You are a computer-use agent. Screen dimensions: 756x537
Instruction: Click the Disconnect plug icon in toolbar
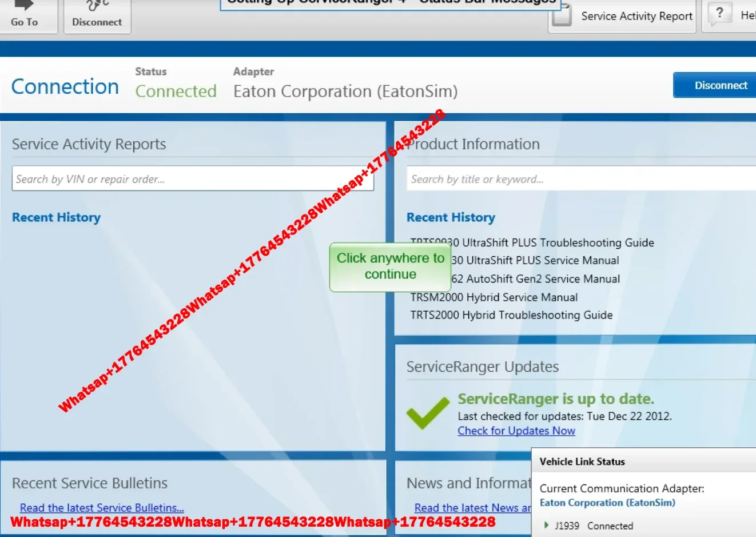97,6
